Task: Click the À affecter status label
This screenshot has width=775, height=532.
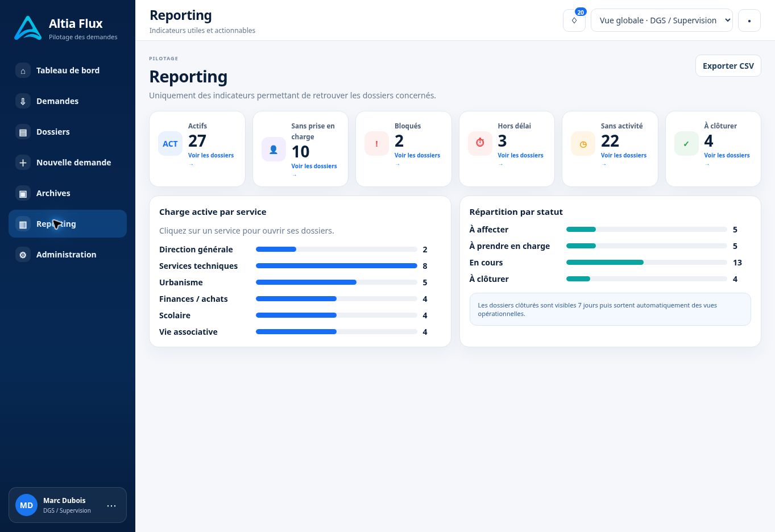Action: click(489, 230)
